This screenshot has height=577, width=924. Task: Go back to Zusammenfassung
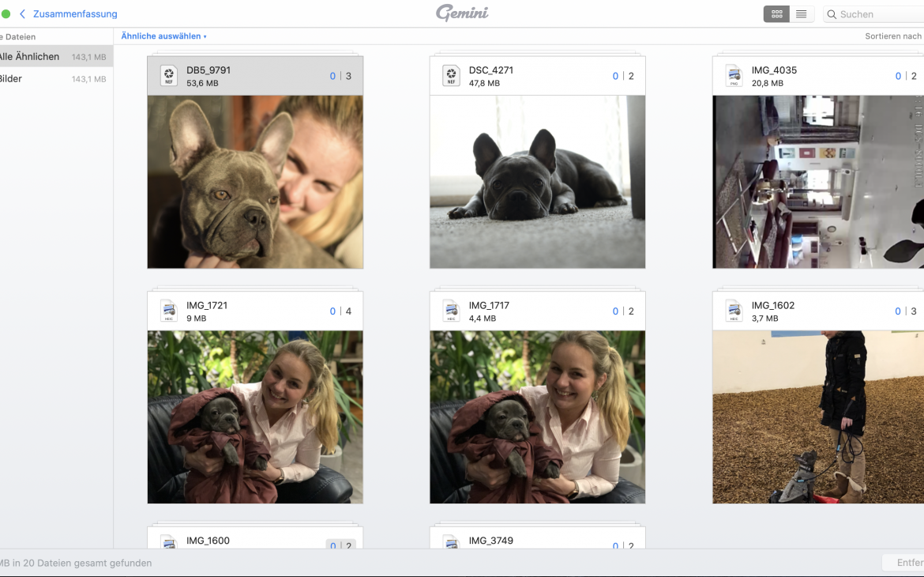click(x=75, y=13)
